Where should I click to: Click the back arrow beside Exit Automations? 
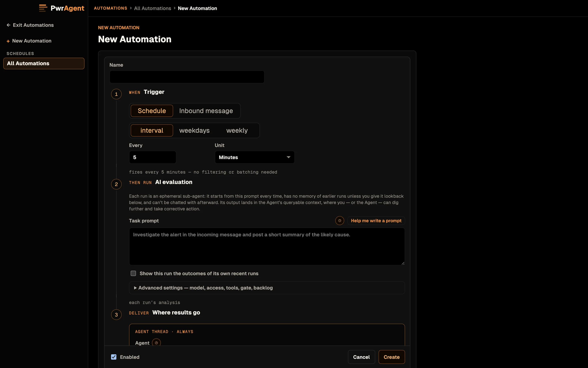(9, 25)
